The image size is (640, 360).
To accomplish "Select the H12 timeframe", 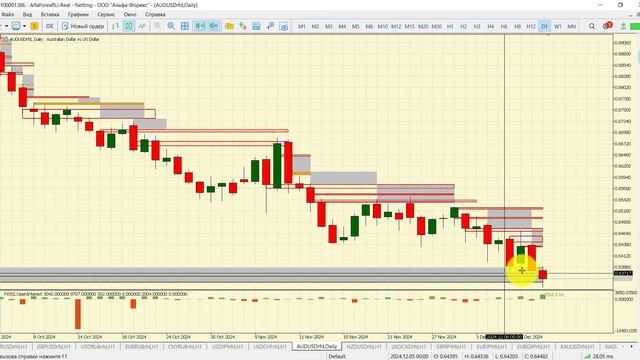I will click(x=531, y=26).
